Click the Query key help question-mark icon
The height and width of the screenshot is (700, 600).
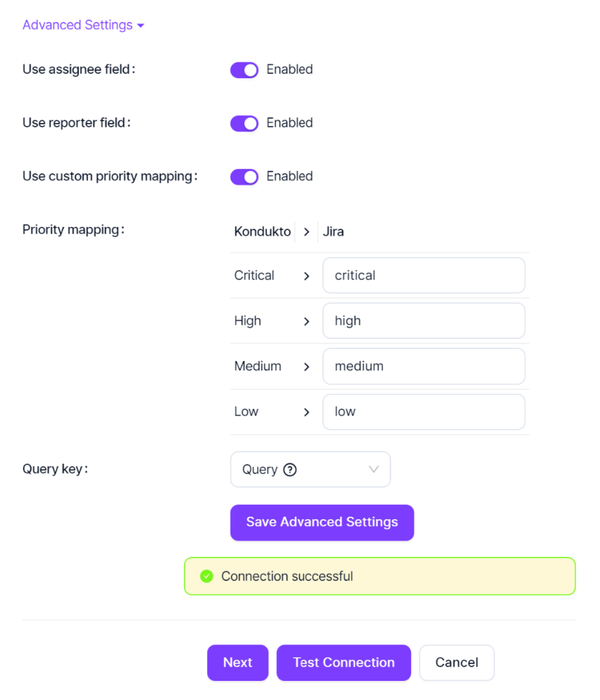(290, 470)
